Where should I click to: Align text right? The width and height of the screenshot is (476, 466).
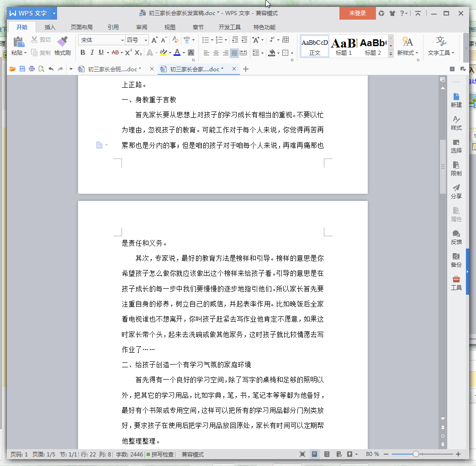click(225, 53)
